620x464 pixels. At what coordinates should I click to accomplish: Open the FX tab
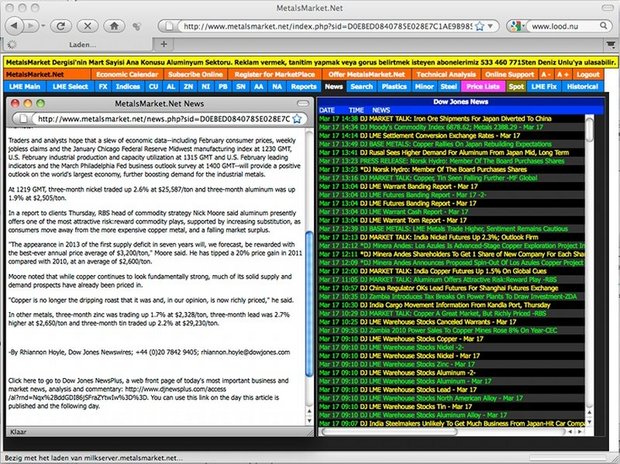(x=103, y=87)
